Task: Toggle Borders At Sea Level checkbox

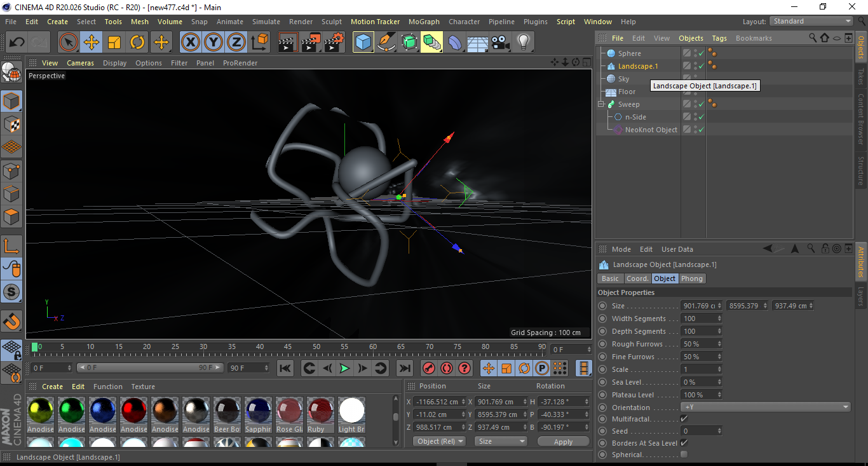Action: [684, 442]
